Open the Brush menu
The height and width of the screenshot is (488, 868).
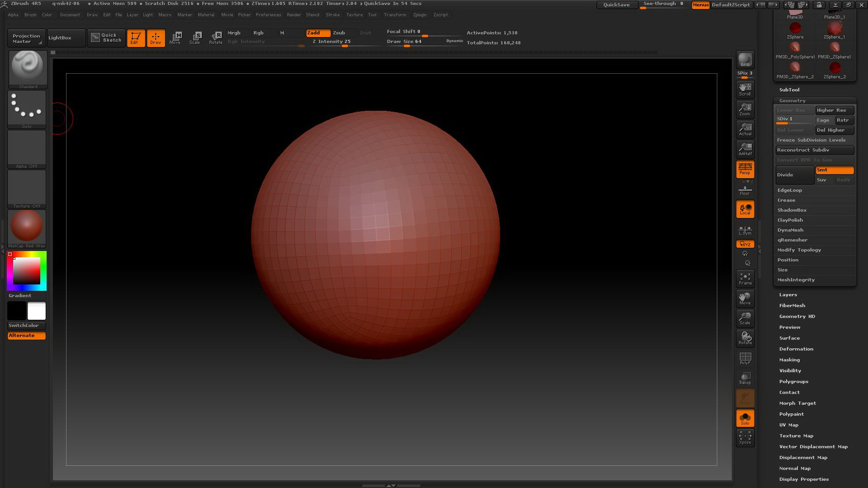[x=30, y=15]
